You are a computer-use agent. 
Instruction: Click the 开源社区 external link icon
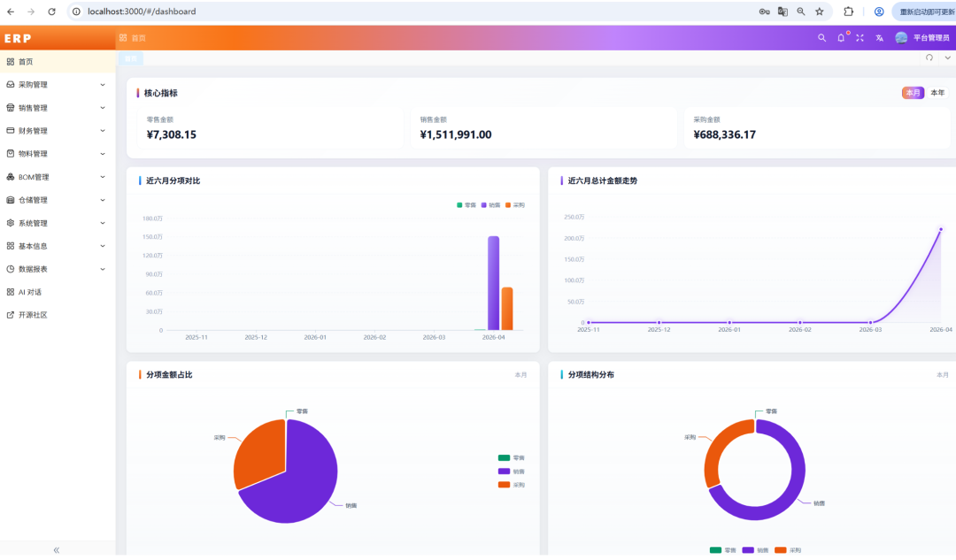11,315
